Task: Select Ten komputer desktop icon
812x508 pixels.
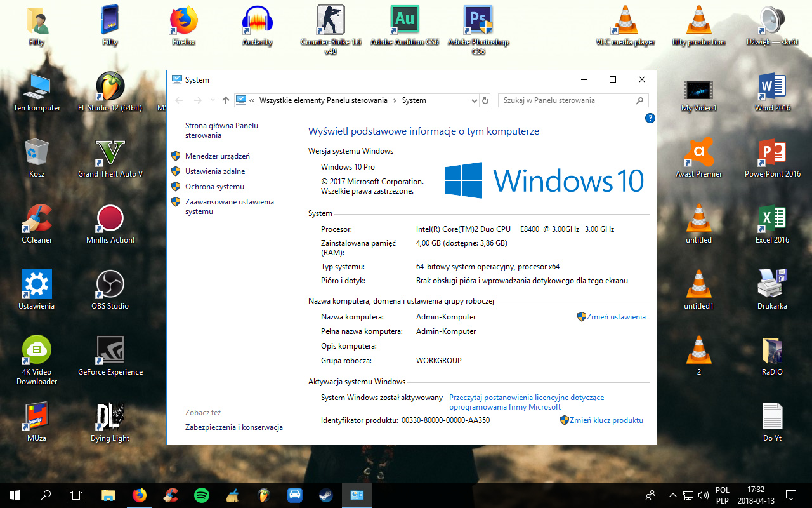Action: (x=37, y=92)
